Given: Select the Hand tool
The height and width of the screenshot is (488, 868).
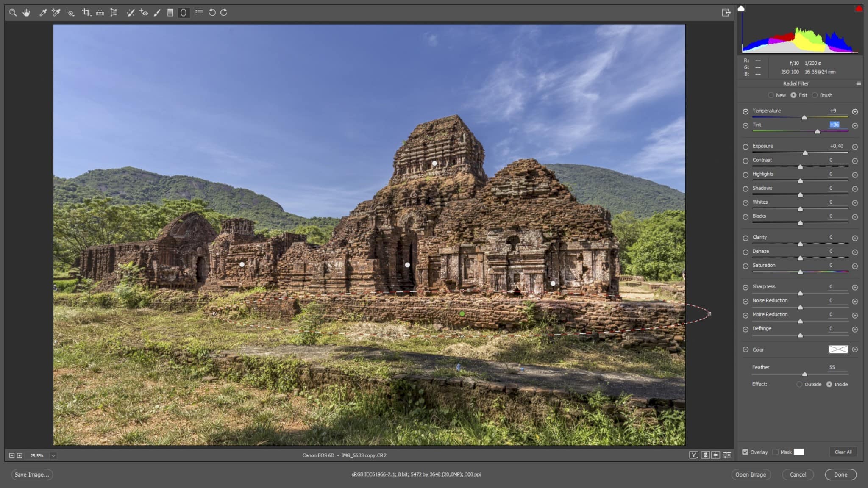Looking at the screenshot, I should [26, 13].
